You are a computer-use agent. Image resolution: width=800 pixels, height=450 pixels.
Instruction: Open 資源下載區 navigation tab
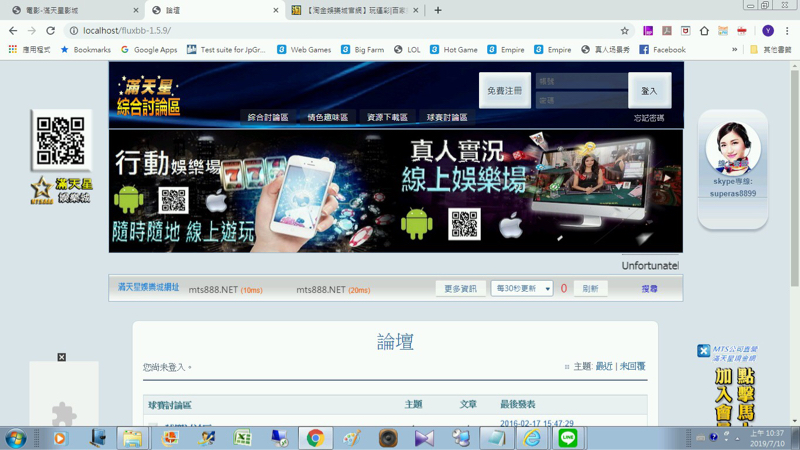point(387,117)
